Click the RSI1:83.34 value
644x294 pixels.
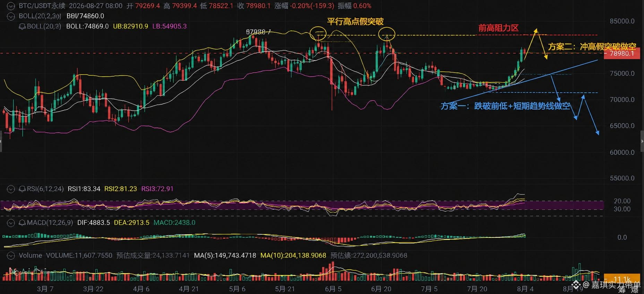pos(84,189)
